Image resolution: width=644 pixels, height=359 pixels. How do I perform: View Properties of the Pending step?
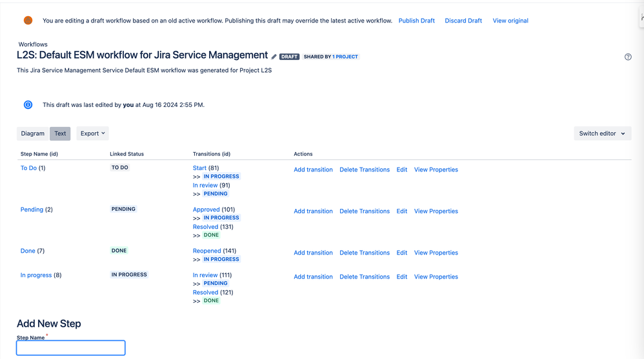(436, 211)
